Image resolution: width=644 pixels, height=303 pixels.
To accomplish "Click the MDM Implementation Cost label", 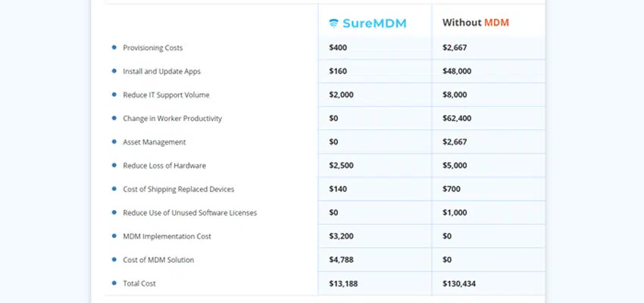I will point(167,236).
